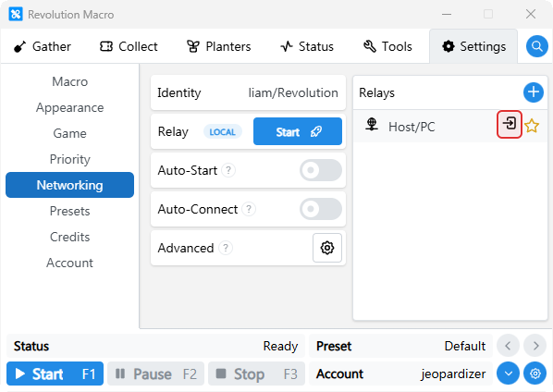
Task: Click the Revolution Macro app logo
Action: [16, 15]
